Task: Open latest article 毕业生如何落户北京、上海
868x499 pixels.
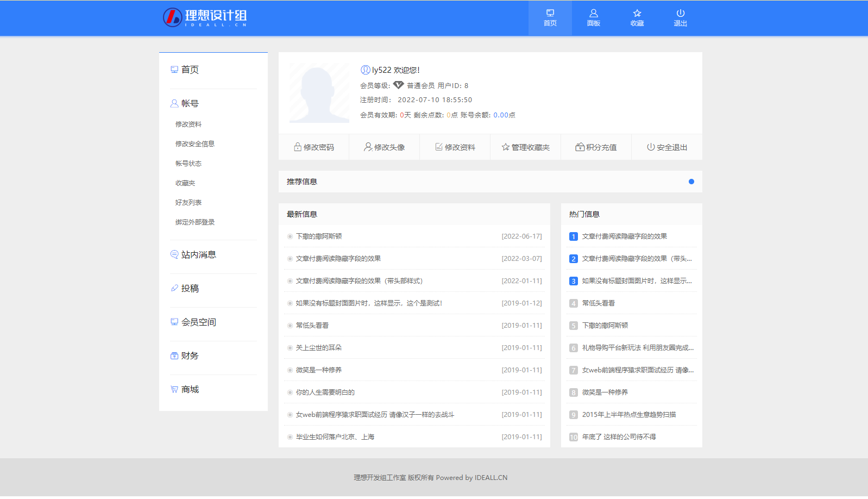Action: (x=335, y=437)
